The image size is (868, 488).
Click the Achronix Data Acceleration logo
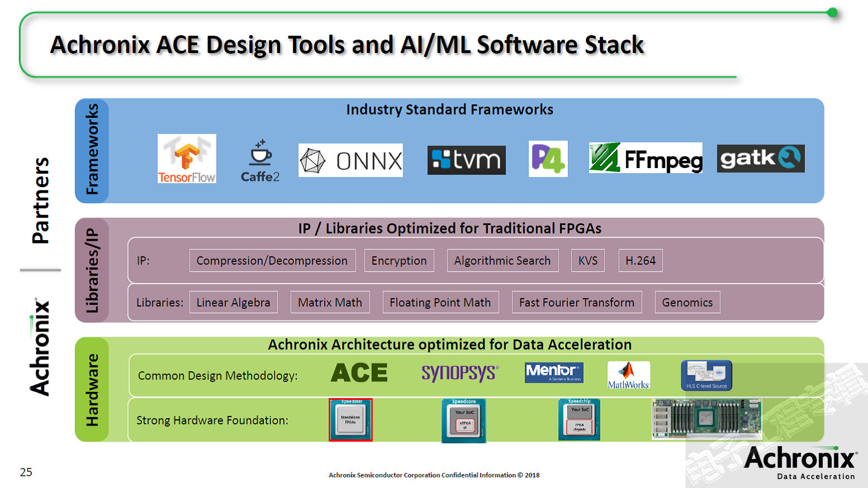(x=801, y=463)
